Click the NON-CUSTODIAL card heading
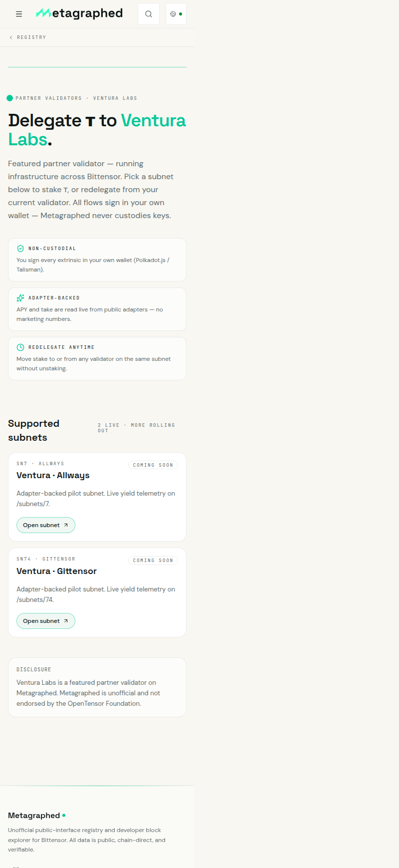The height and width of the screenshot is (868, 399). [x=52, y=249]
